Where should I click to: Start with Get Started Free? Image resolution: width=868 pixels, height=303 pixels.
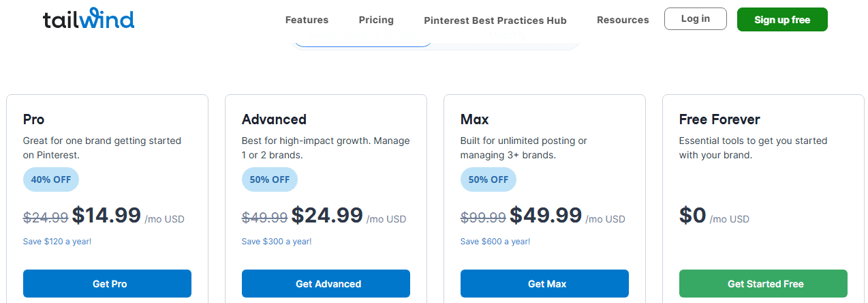763,284
